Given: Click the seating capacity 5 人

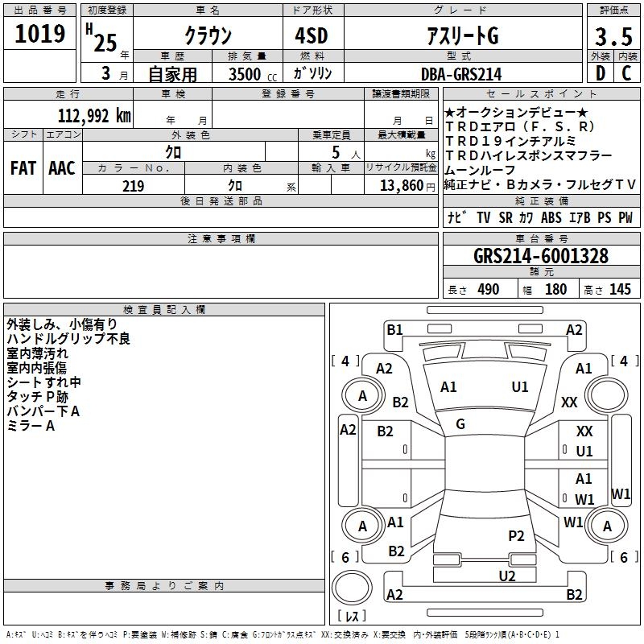Looking at the screenshot, I should pos(345,152).
